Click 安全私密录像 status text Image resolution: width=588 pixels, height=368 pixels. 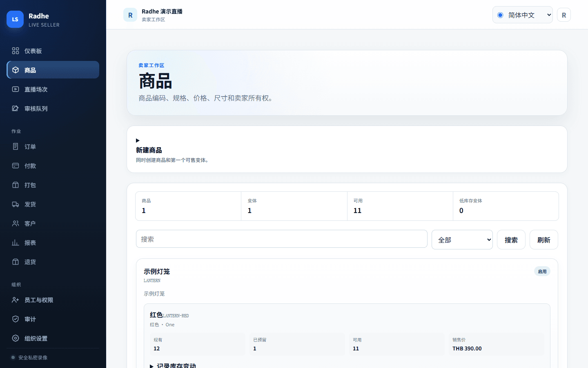pyautogui.click(x=33, y=358)
